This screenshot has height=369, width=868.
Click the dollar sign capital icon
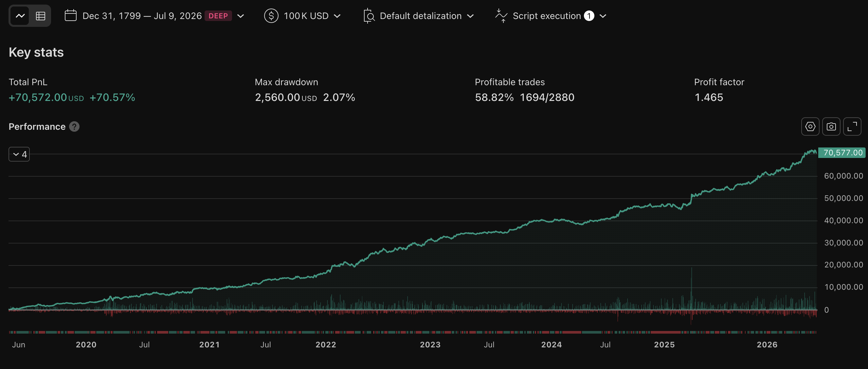(x=271, y=16)
